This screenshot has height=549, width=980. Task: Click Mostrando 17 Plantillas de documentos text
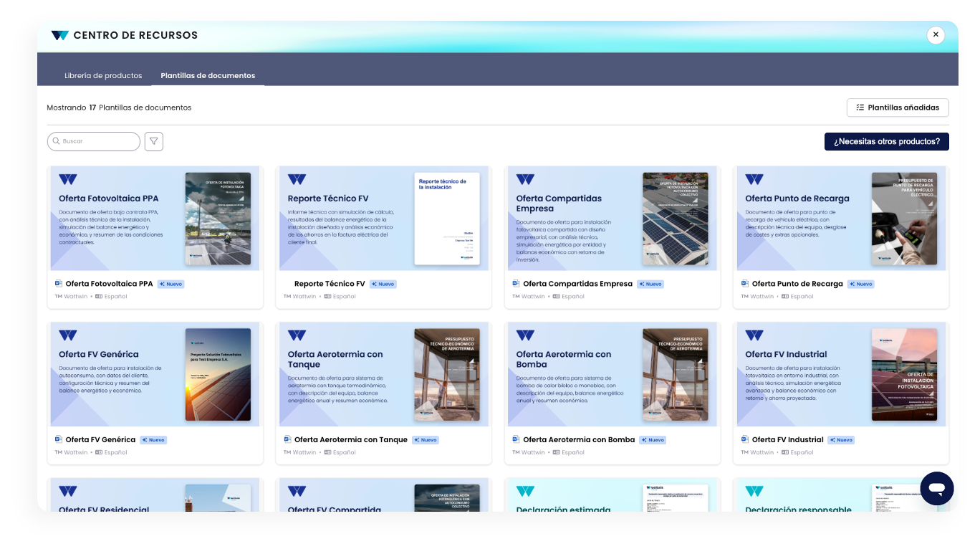[x=119, y=108]
